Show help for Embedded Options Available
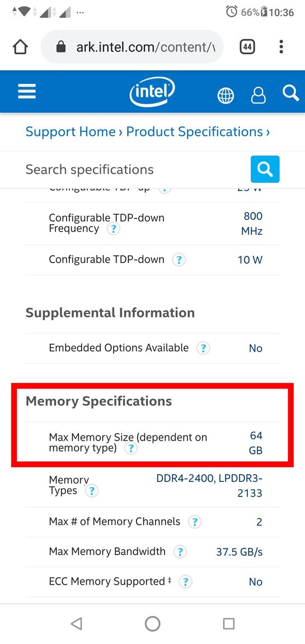The image size is (305, 644). coord(203,348)
